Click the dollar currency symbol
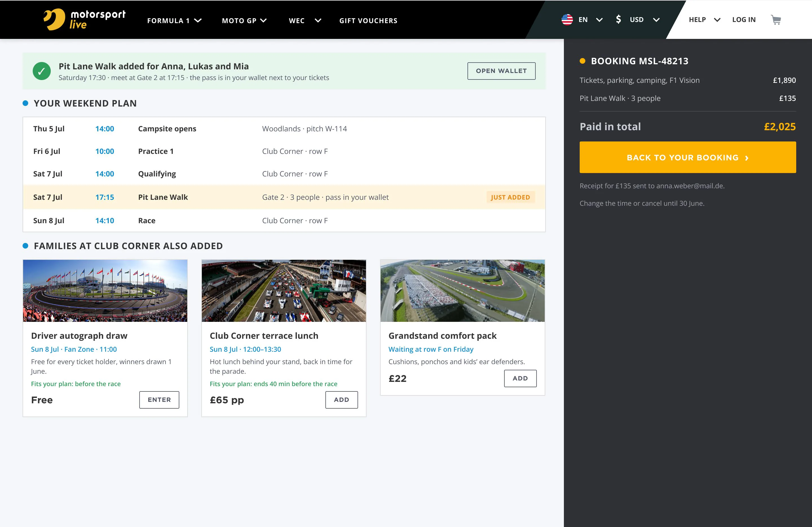812x527 pixels. [x=618, y=19]
